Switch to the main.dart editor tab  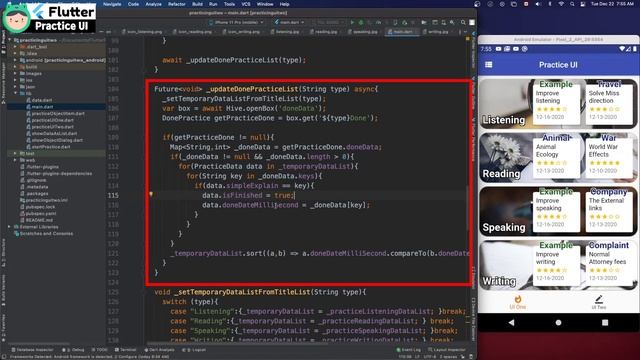tap(402, 32)
